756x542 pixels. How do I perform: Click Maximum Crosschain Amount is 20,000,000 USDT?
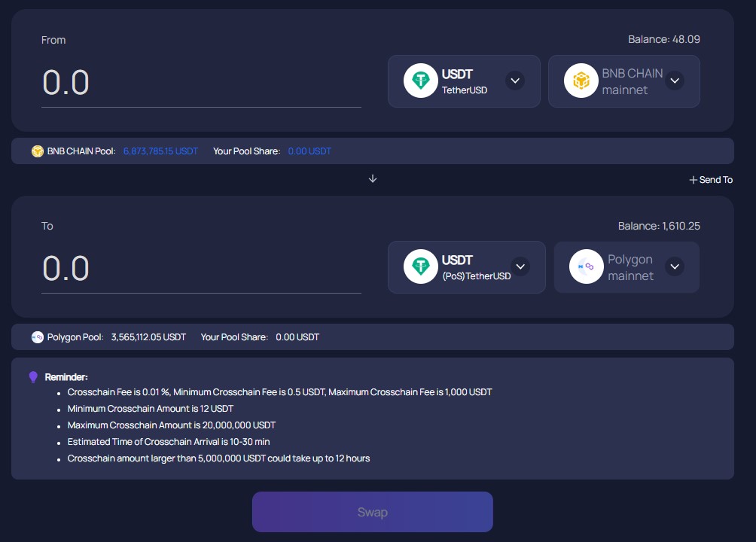pyautogui.click(x=172, y=425)
